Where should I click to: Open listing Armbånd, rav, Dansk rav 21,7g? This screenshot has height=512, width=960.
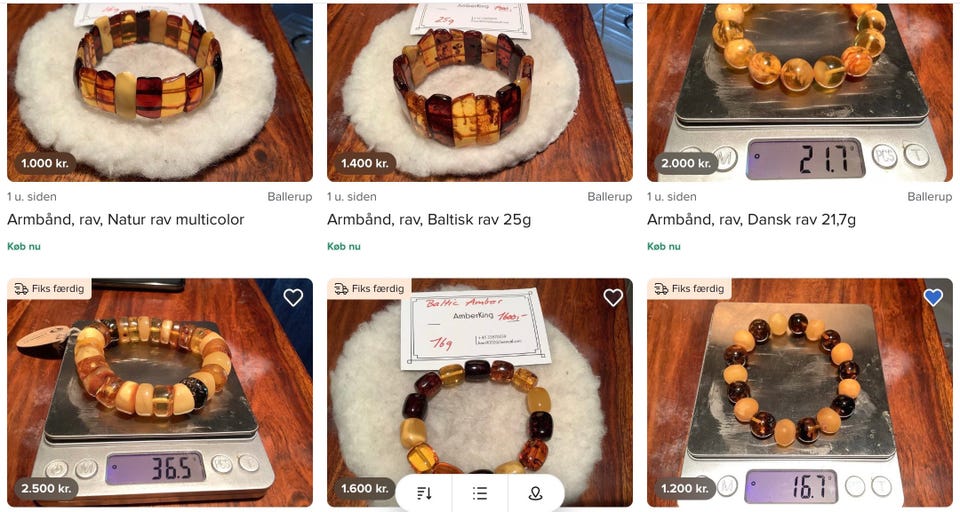(751, 219)
